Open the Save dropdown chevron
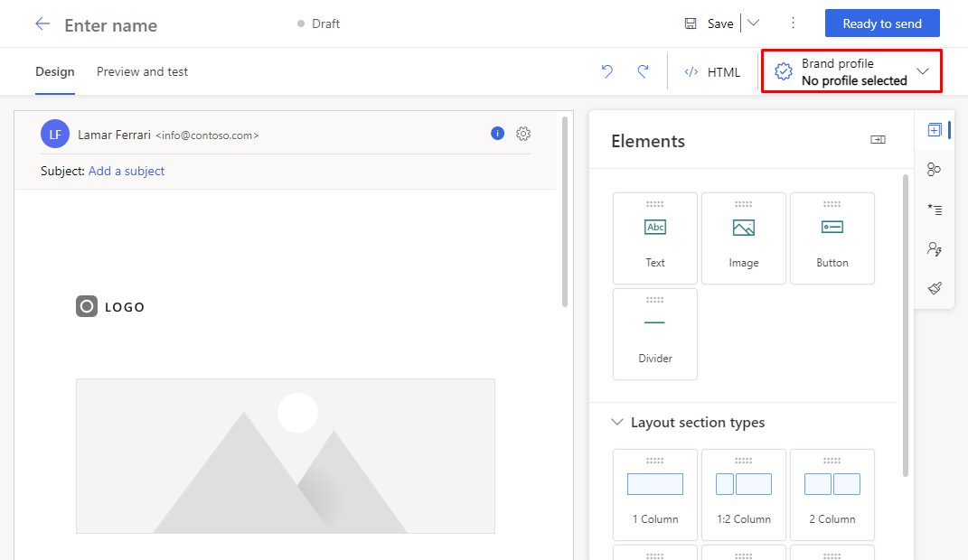 point(753,23)
